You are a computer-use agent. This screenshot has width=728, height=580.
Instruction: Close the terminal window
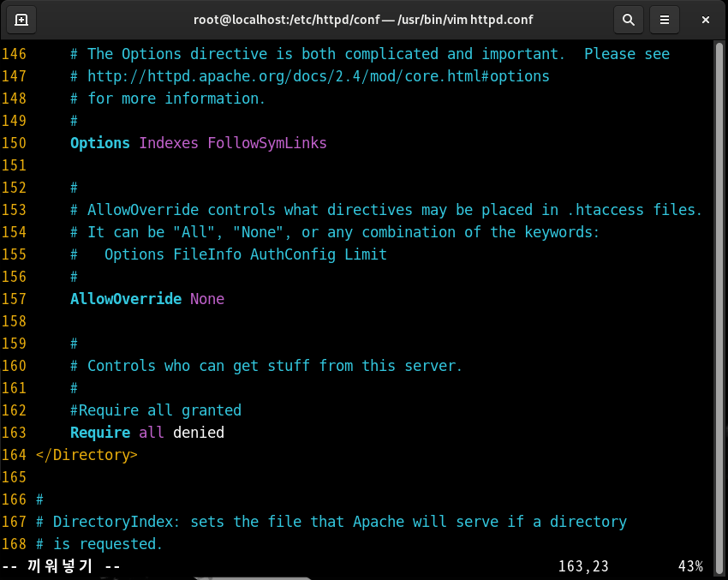pos(705,20)
